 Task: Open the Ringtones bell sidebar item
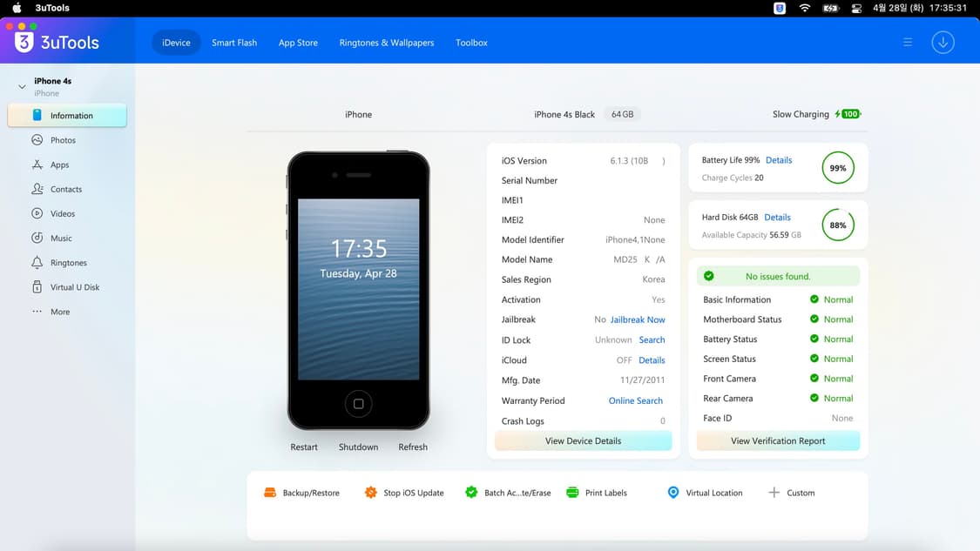[68, 263]
